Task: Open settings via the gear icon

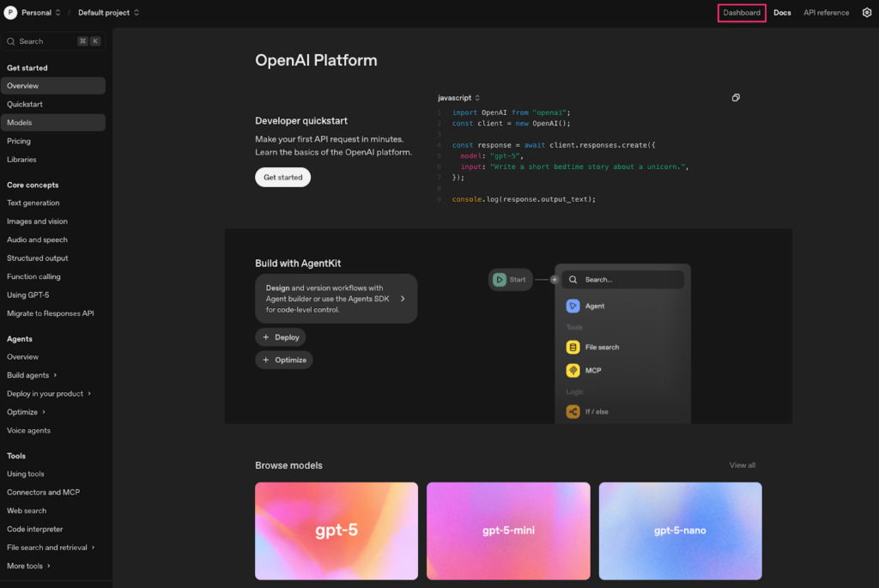Action: 866,12
